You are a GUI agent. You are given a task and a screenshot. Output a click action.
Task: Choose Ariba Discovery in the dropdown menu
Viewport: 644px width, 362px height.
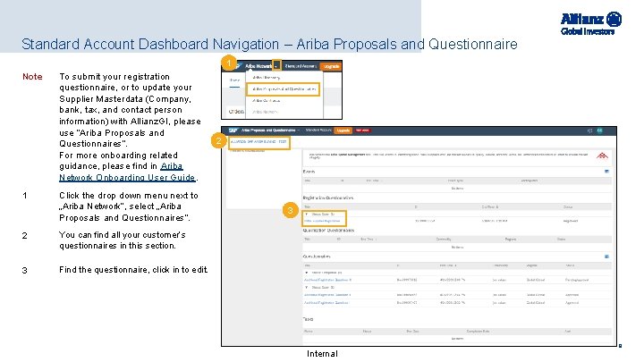(267, 78)
